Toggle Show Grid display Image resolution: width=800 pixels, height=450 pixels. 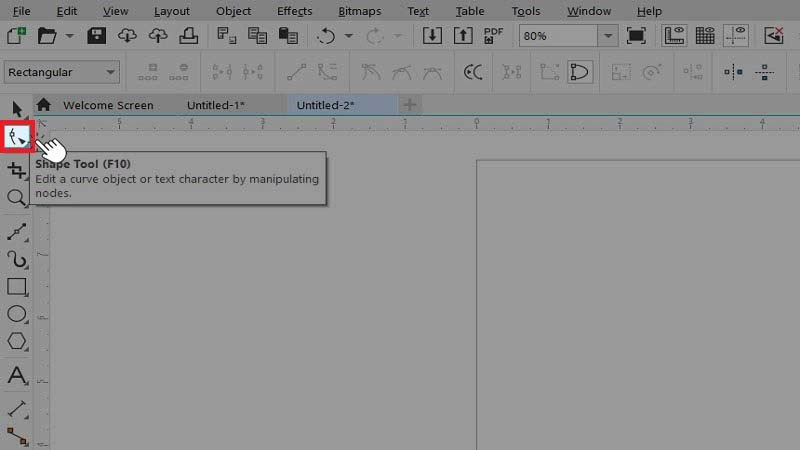[x=705, y=36]
